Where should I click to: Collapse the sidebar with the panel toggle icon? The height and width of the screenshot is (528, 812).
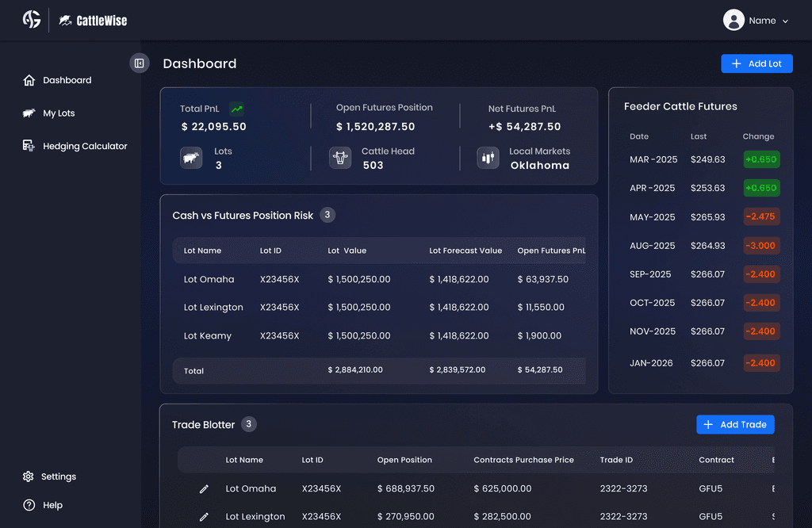tap(140, 63)
